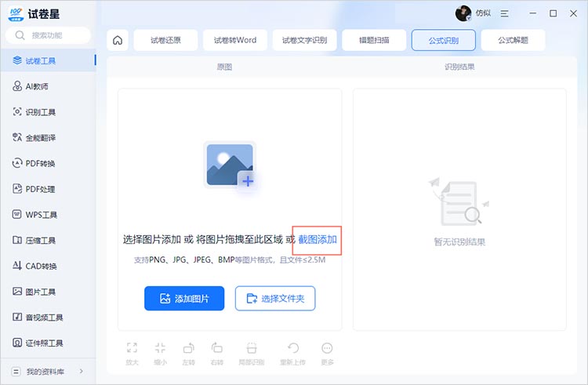Click the 截图添加 link
The height and width of the screenshot is (385, 588).
click(318, 240)
